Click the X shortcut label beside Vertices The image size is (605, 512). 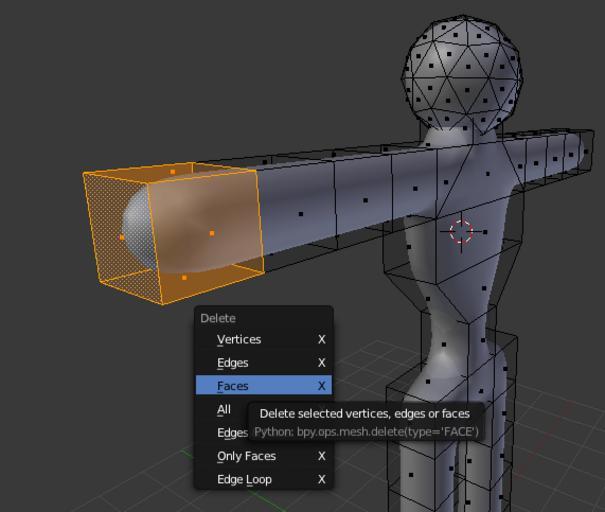322,339
